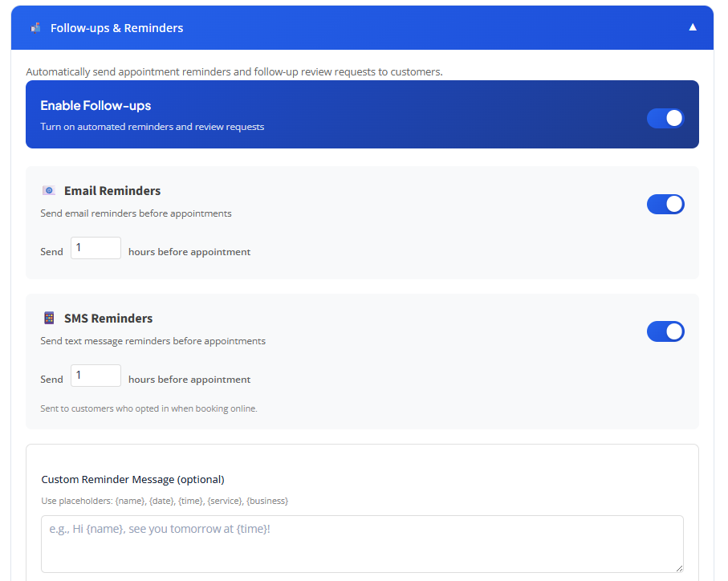Click the Email Reminders heading
Viewport: 728px width, 581px height.
[x=112, y=191]
